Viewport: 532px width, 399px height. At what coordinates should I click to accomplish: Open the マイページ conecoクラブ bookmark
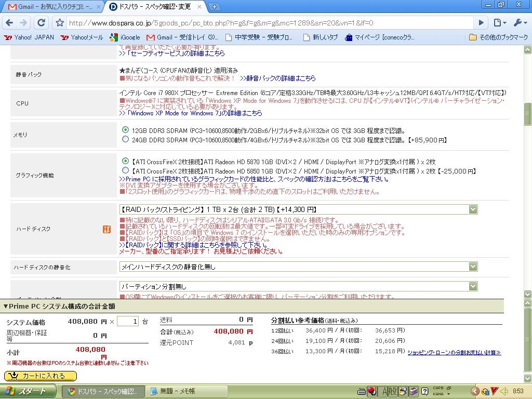point(379,37)
